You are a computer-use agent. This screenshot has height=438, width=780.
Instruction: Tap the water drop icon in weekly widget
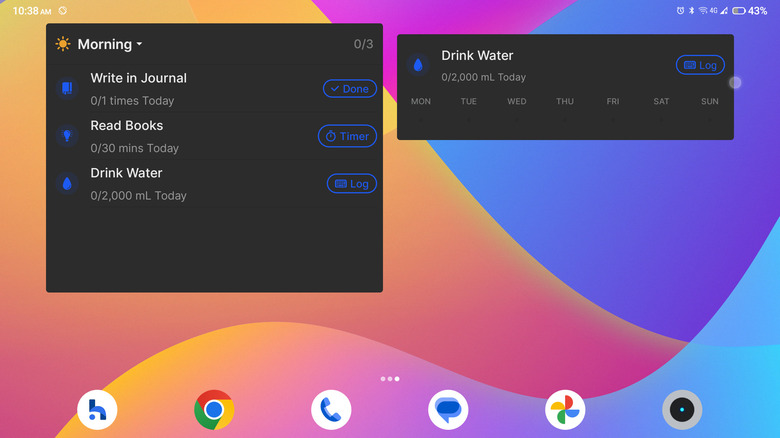(418, 64)
